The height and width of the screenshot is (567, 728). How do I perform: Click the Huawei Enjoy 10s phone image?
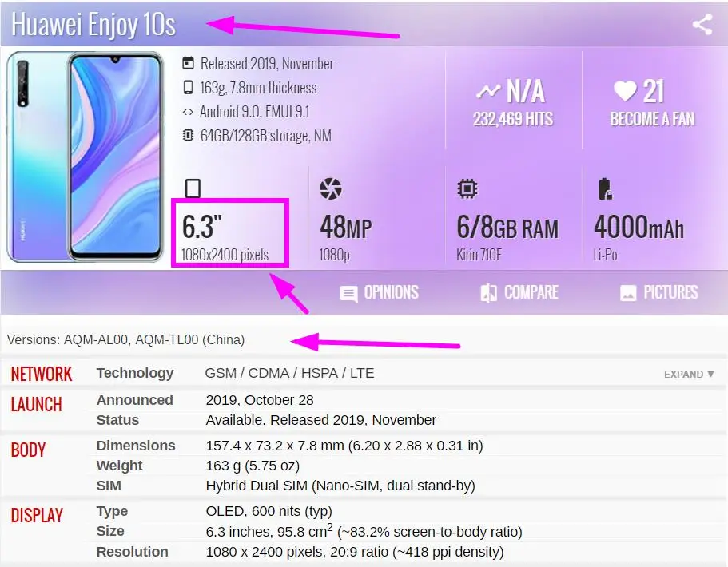click(86, 157)
